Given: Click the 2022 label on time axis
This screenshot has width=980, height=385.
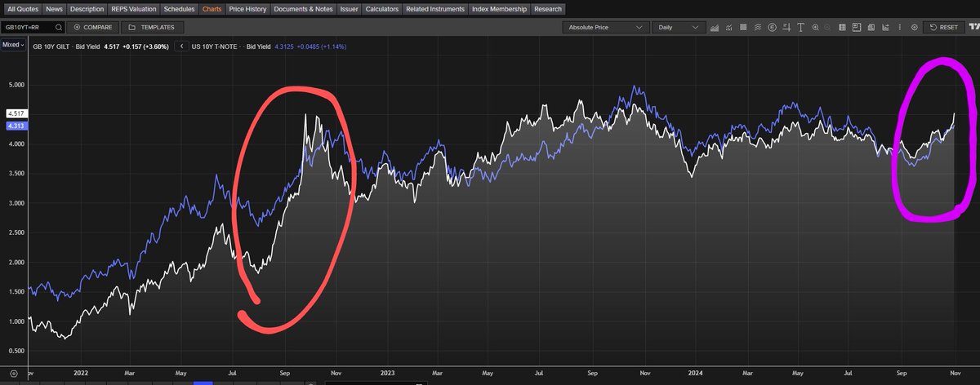Looking at the screenshot, I should coord(80,371).
